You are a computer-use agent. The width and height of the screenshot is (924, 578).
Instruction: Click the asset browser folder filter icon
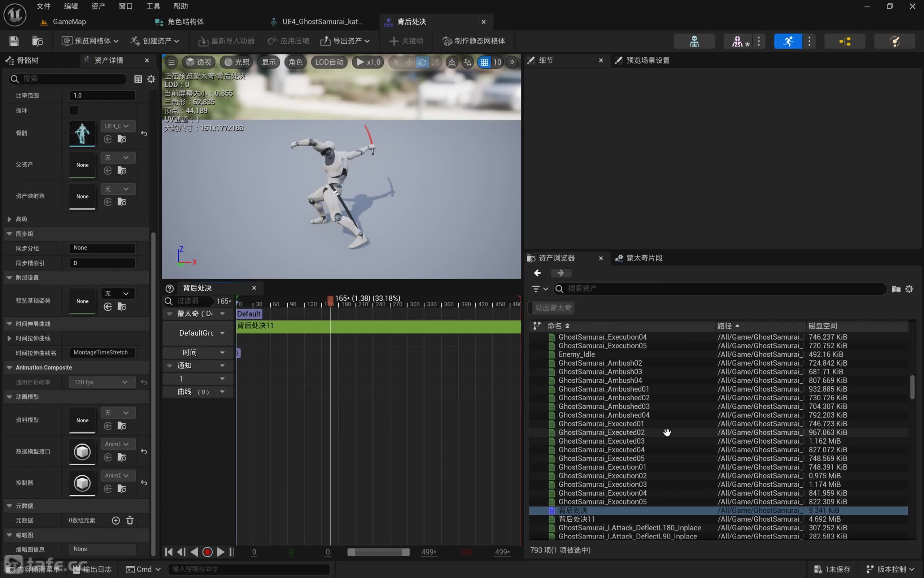[x=896, y=289]
